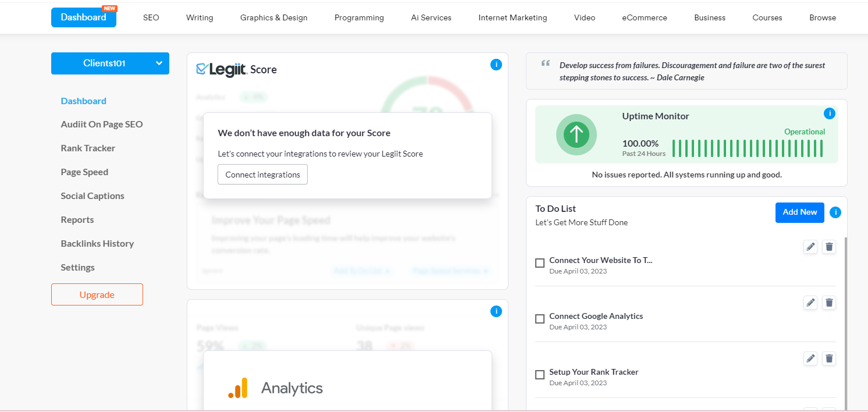Screen dimensions: 868x412
Task: Click the To Do List info icon
Action: tap(835, 212)
